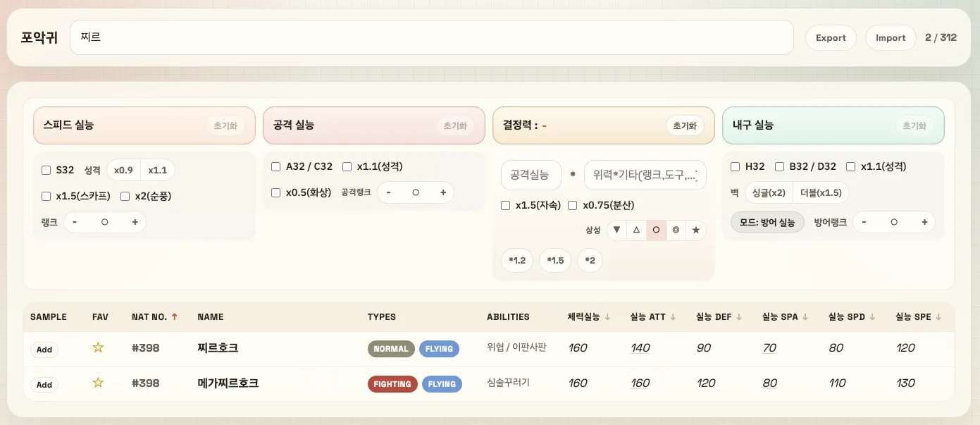
Task: Enable B32 / D32 checkbox
Action: [779, 167]
